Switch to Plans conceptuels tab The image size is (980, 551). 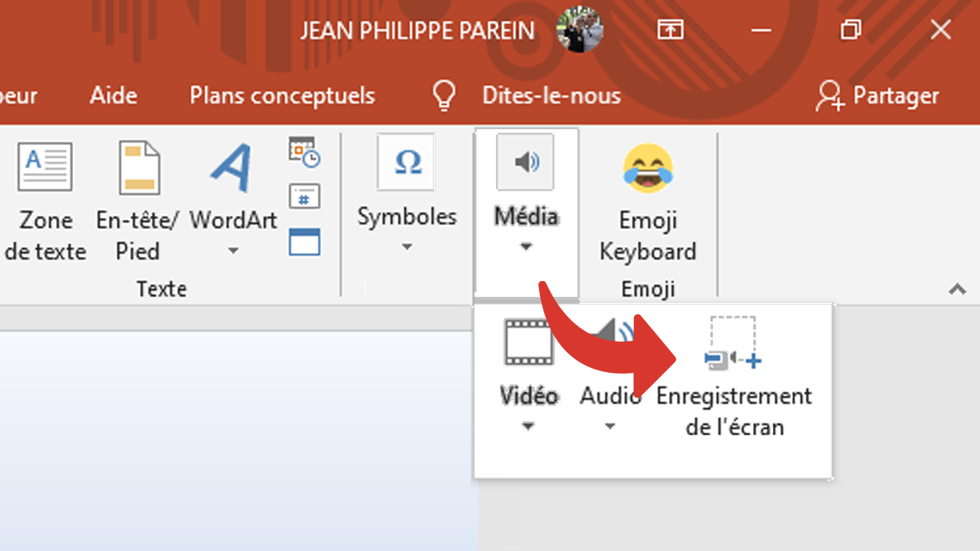point(282,96)
